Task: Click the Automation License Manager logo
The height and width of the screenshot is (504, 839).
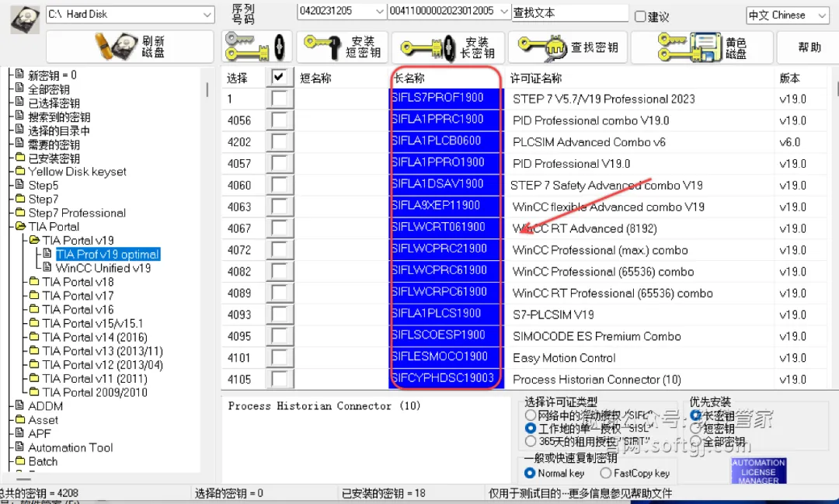Action: click(x=758, y=471)
